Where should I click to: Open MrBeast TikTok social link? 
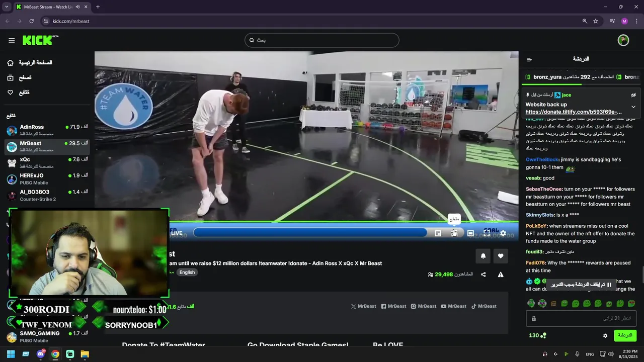(484, 306)
